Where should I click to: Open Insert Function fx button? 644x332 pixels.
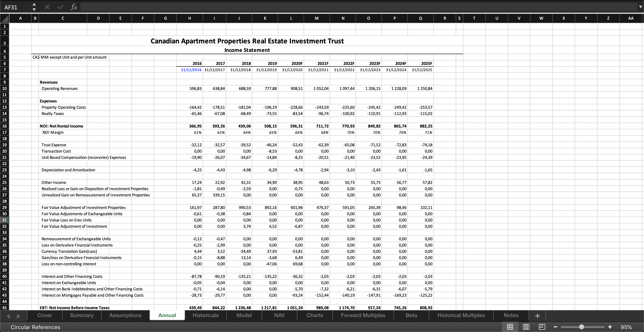click(x=74, y=7)
